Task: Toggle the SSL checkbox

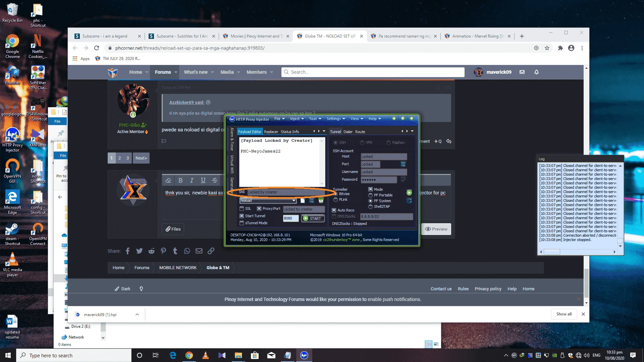Action: [x=241, y=208]
